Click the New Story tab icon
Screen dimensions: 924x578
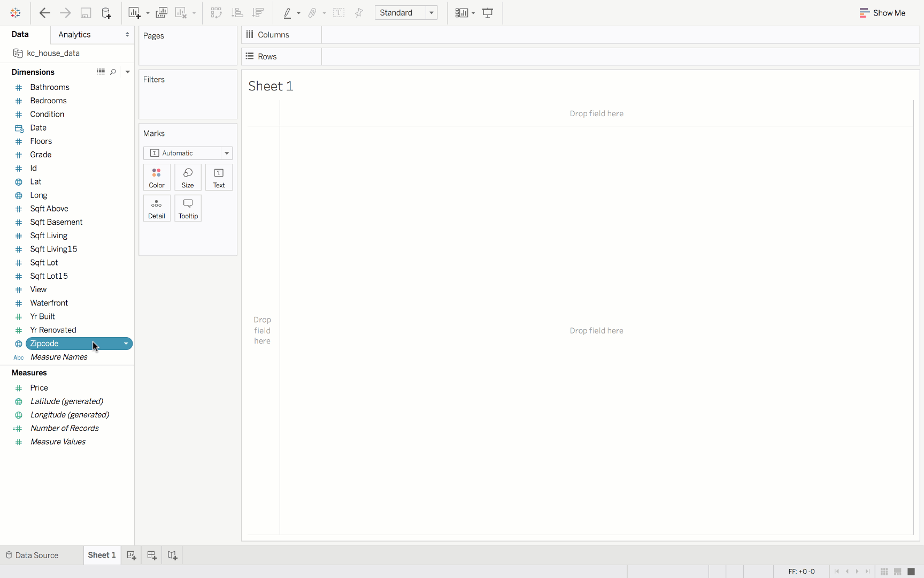tap(172, 556)
